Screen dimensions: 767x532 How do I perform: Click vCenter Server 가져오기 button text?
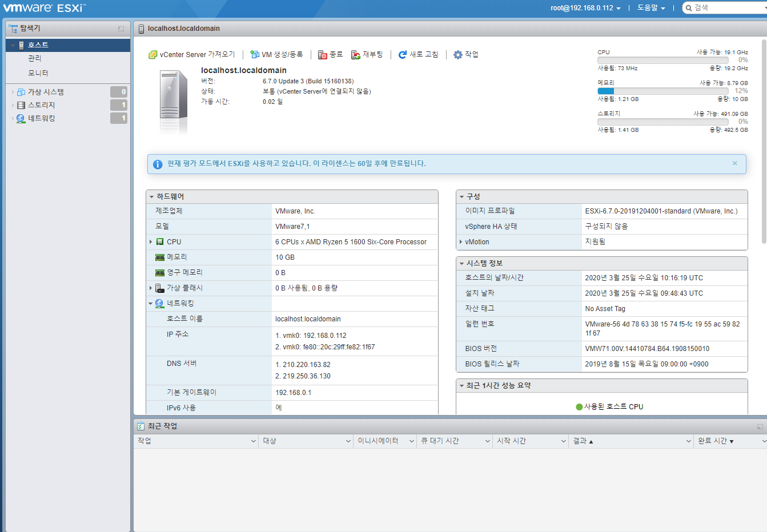click(198, 55)
